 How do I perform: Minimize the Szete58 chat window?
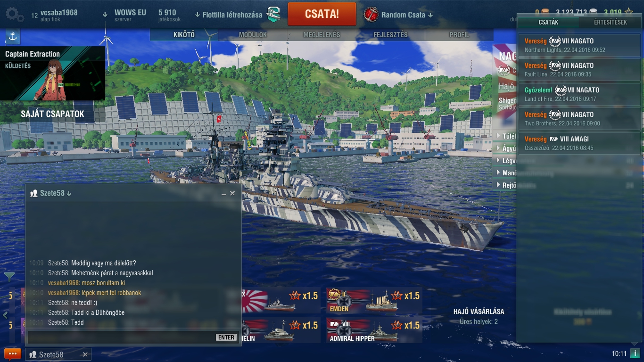[224, 194]
